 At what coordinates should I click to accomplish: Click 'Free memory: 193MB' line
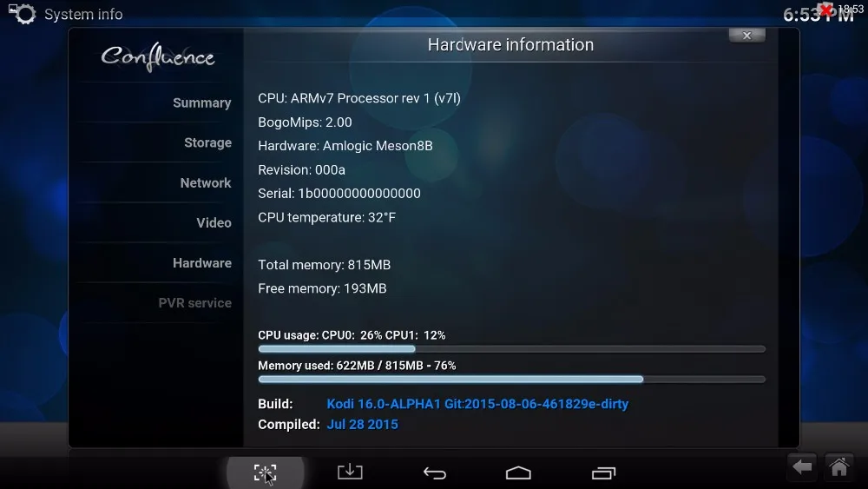pyautogui.click(x=322, y=289)
